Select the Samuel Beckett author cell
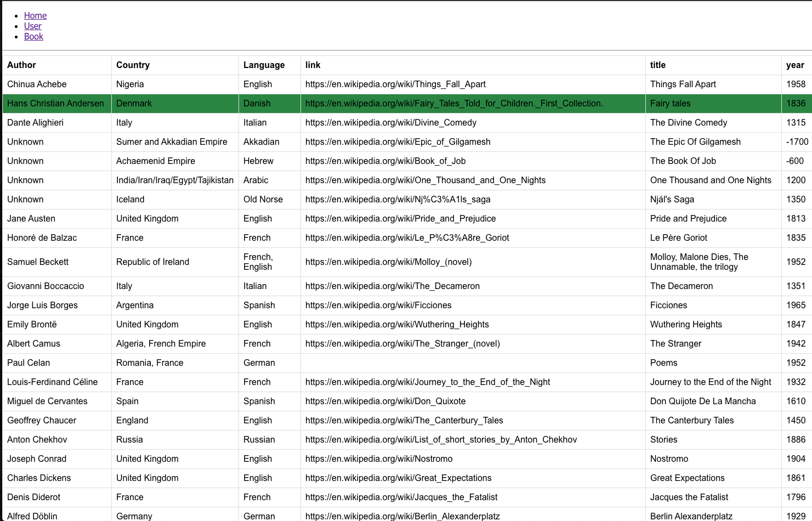This screenshot has height=521, width=812. click(57, 262)
